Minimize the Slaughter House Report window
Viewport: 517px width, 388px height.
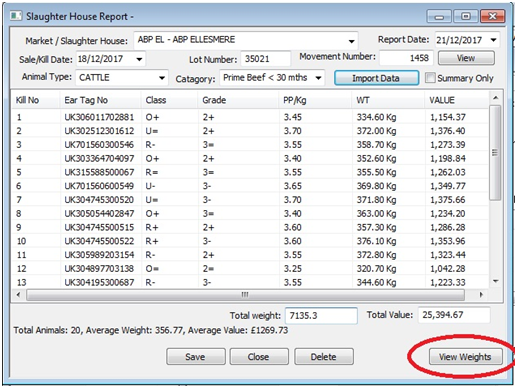click(439, 16)
